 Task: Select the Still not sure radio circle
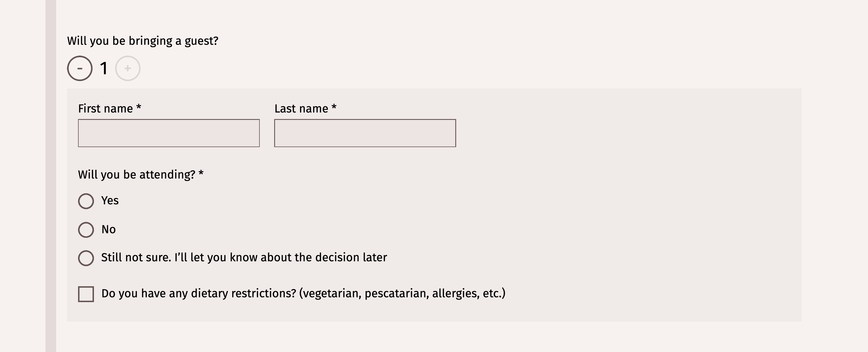(x=86, y=258)
